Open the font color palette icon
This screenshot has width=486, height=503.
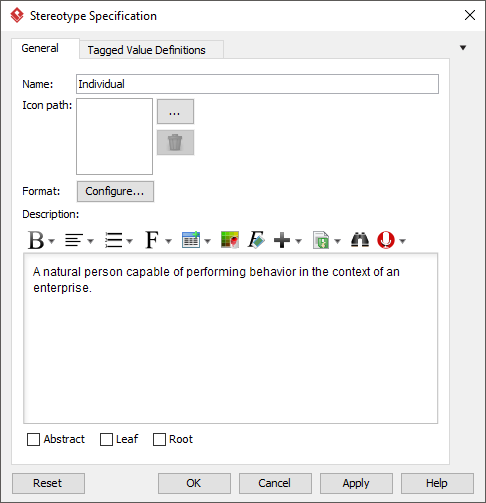pyautogui.click(x=230, y=240)
